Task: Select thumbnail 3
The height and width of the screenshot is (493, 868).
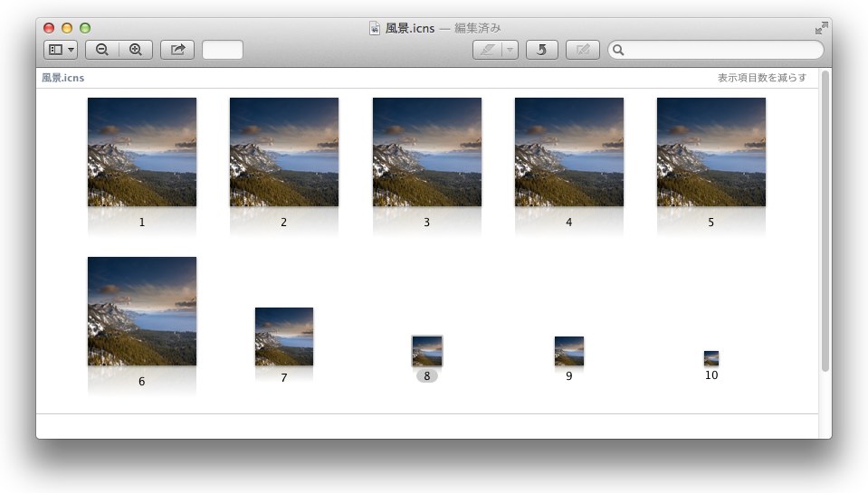Action: 427,152
